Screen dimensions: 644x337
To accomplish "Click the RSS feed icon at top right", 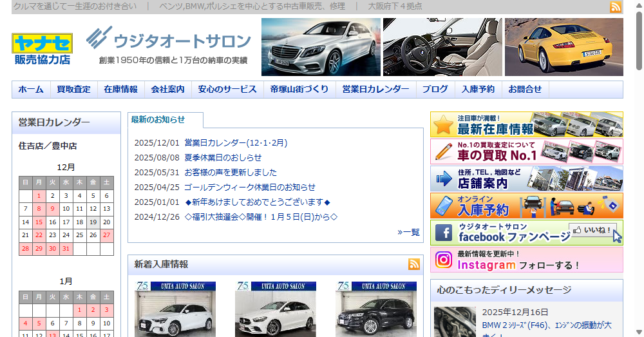I will [x=616, y=7].
